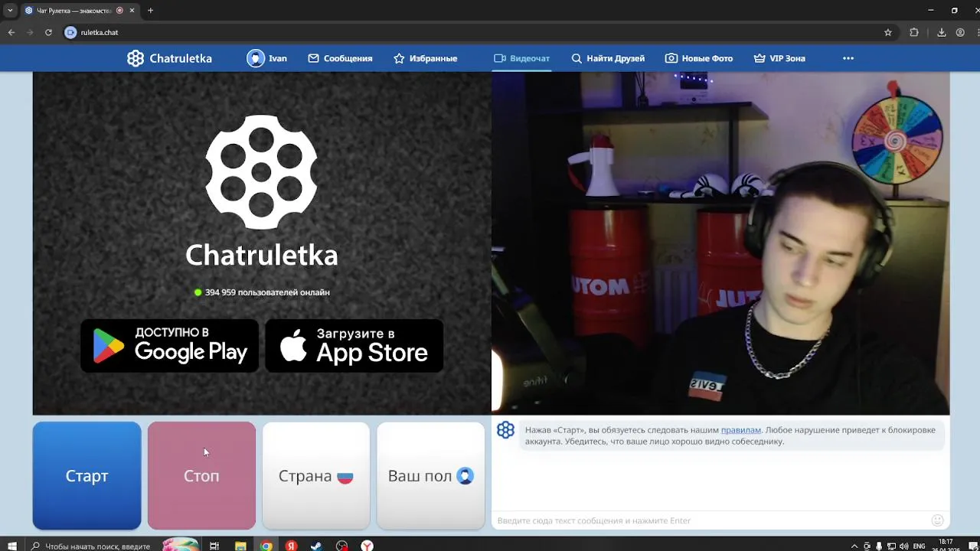Screen dimensions: 980x551
Task: Click the large Chatruletka revolver logo
Action: (261, 172)
